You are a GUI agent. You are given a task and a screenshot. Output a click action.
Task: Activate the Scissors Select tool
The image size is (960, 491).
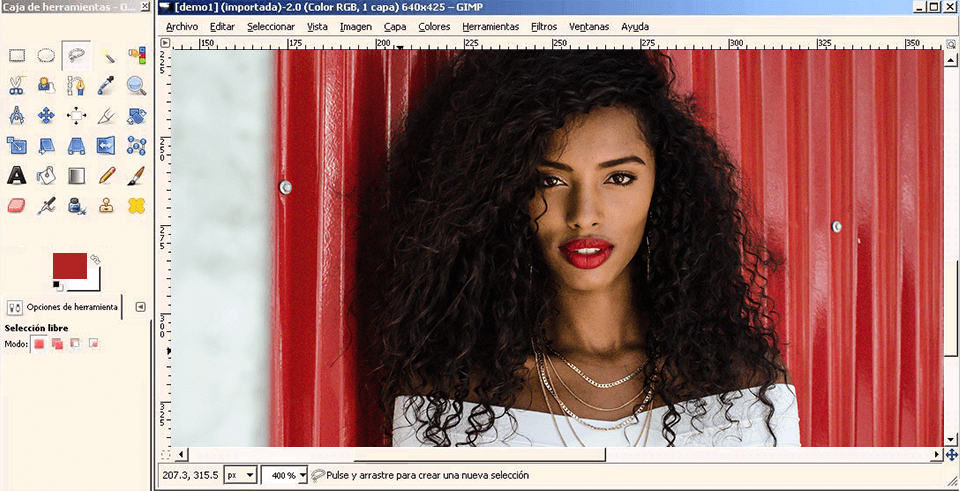[x=17, y=86]
